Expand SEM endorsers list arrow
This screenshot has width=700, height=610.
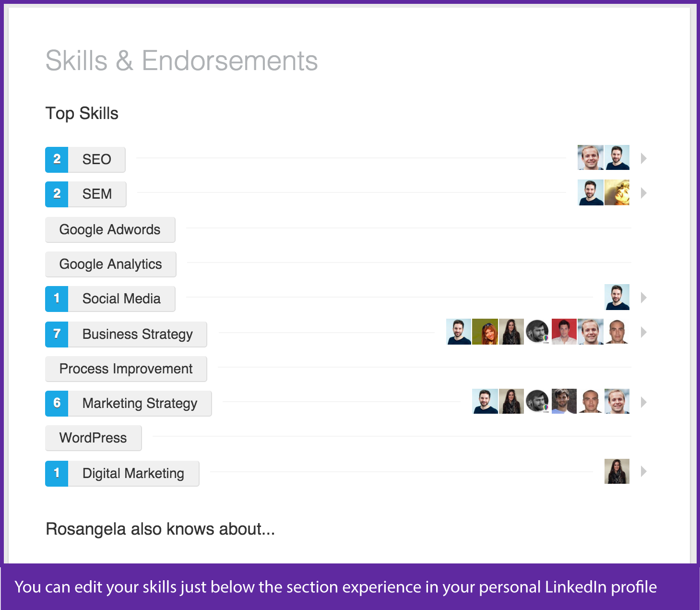[644, 193]
